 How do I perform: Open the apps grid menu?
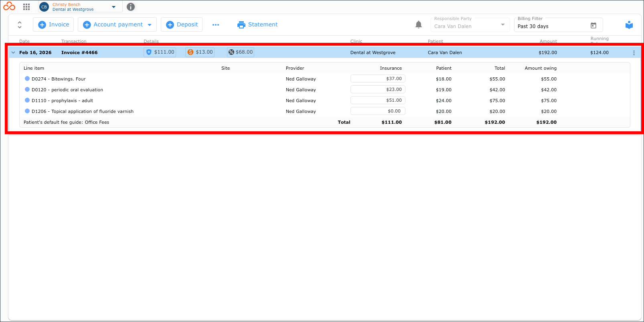pyautogui.click(x=26, y=7)
